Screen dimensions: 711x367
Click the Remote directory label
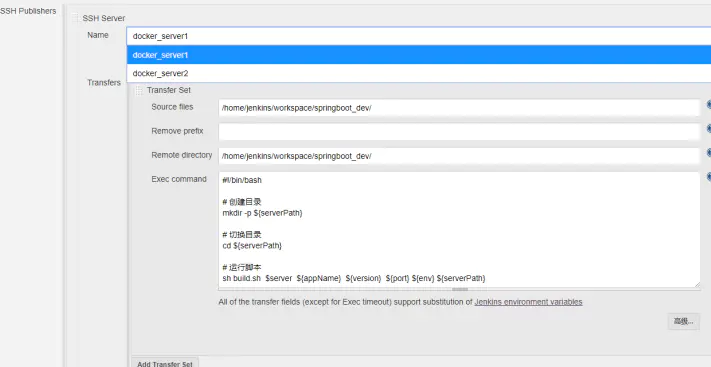[182, 155]
